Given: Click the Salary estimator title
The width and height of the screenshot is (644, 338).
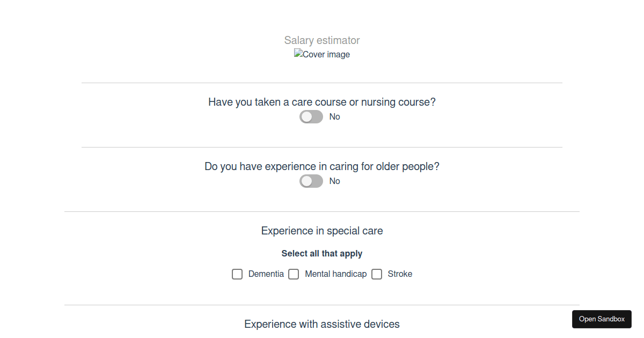Looking at the screenshot, I should 321,40.
